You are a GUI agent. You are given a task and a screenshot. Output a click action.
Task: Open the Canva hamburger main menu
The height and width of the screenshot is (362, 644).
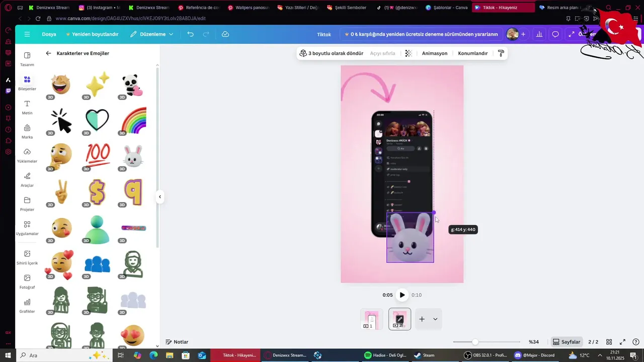tap(27, 34)
